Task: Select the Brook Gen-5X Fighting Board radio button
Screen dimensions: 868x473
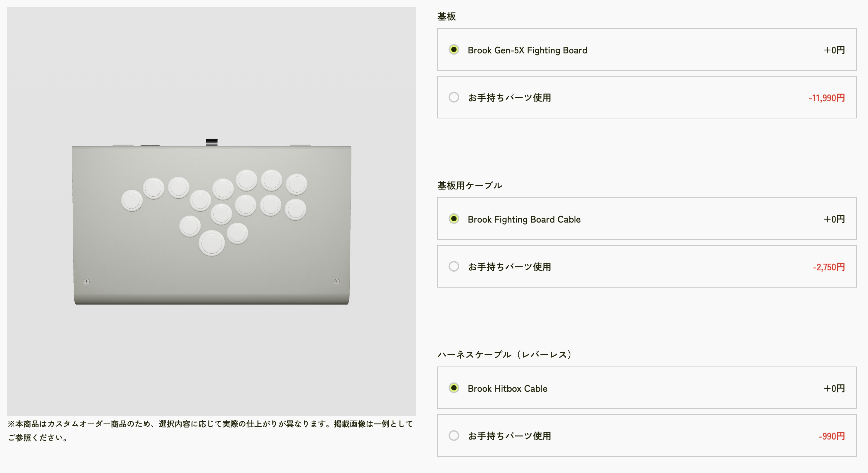Action: [x=455, y=50]
